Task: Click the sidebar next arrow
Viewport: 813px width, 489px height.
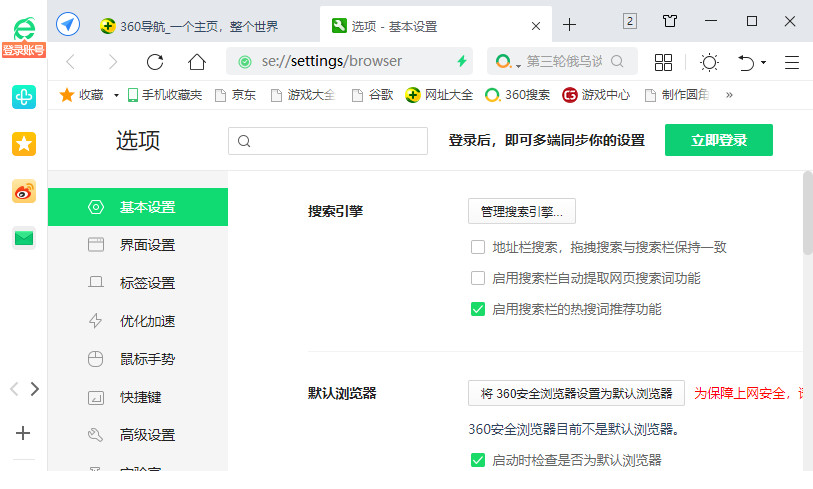Action: [34, 389]
